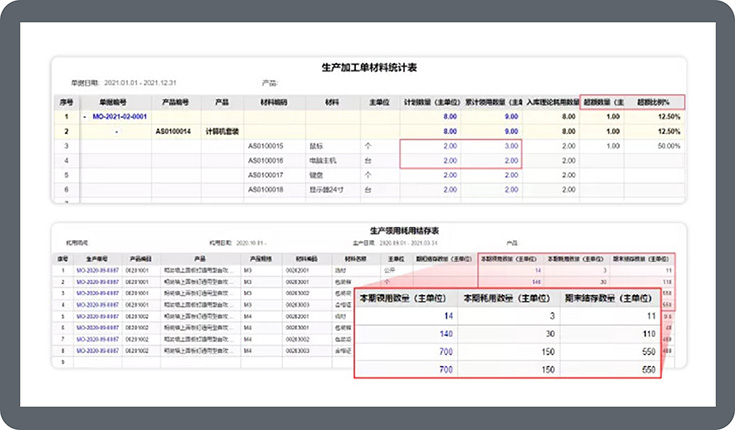Select the 显示器24寸 material cell

326,190
